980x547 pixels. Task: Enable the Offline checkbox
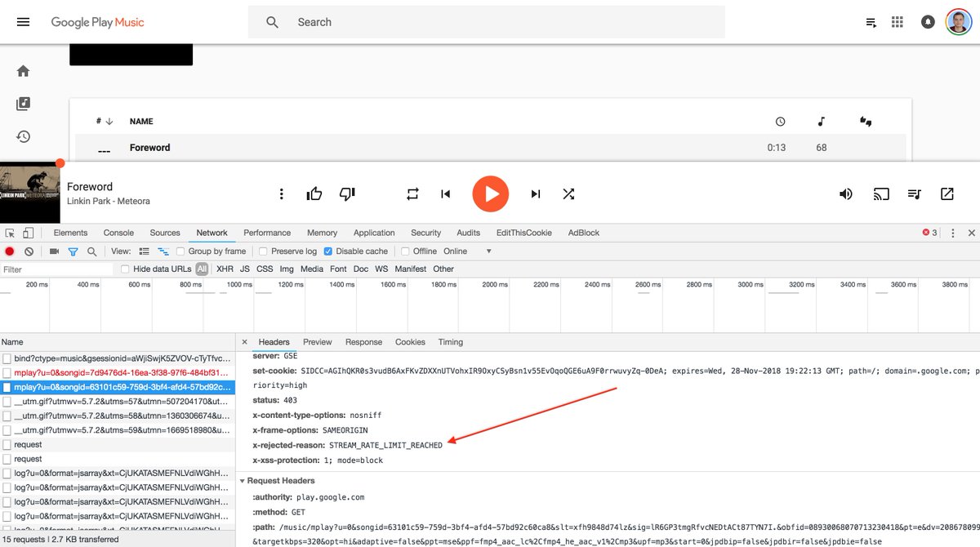point(405,251)
